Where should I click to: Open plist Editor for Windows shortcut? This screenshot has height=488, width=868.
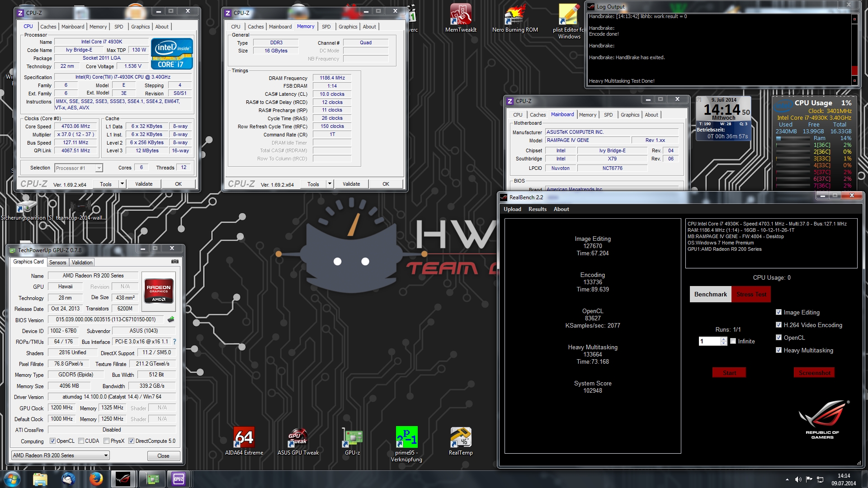point(569,21)
